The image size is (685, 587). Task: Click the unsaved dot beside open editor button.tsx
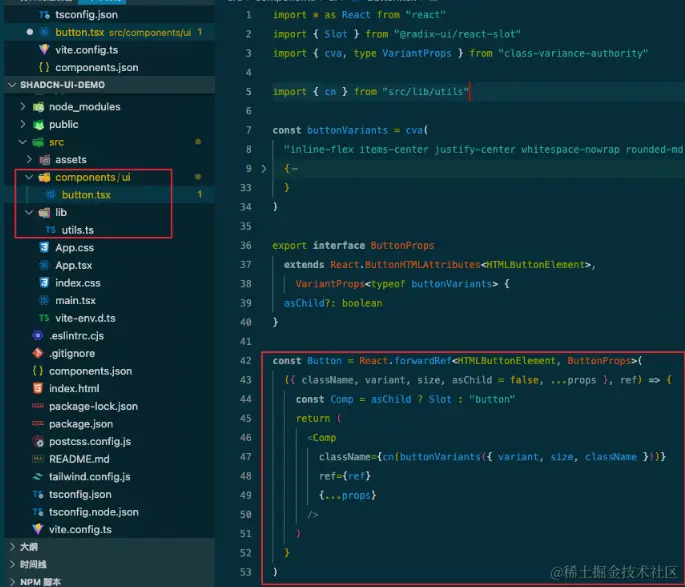[x=30, y=32]
